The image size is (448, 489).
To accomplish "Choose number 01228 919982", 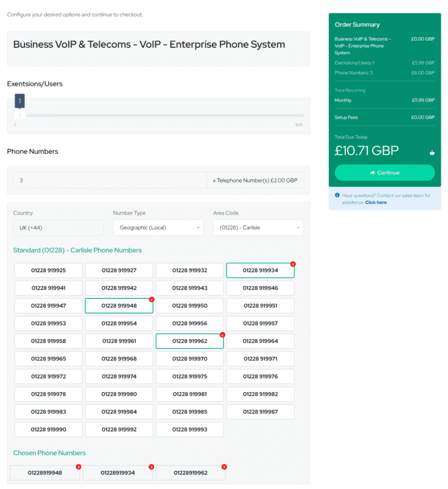I will 260,394.
